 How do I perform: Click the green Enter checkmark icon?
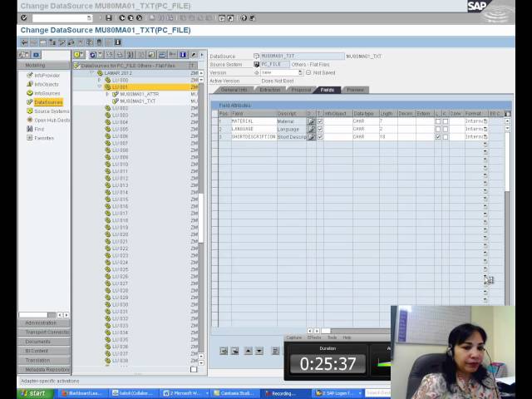pos(24,17)
